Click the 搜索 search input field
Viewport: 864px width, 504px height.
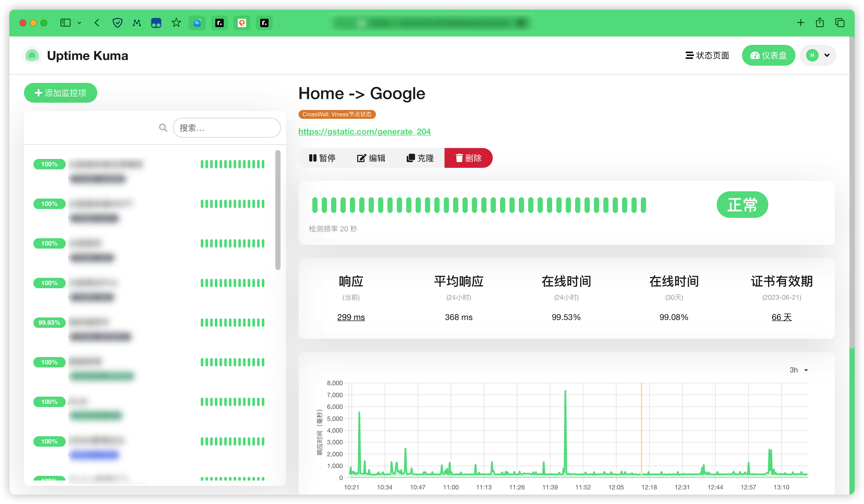(x=227, y=128)
